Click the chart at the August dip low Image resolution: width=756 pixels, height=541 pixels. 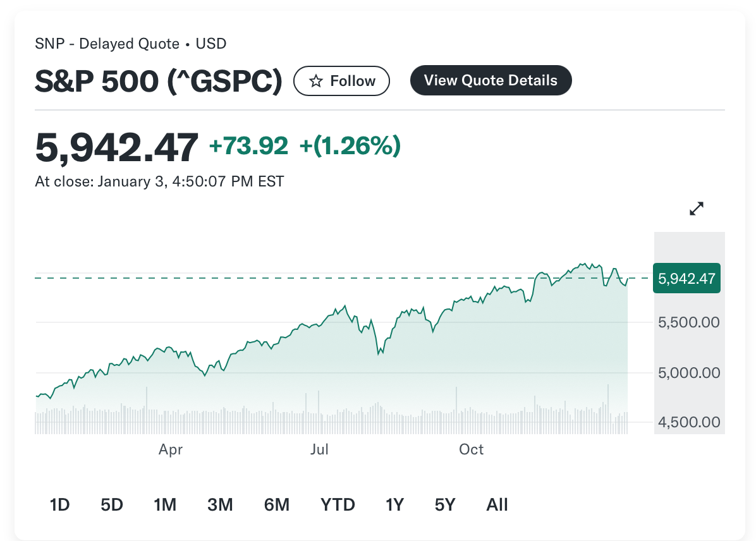[x=379, y=353]
